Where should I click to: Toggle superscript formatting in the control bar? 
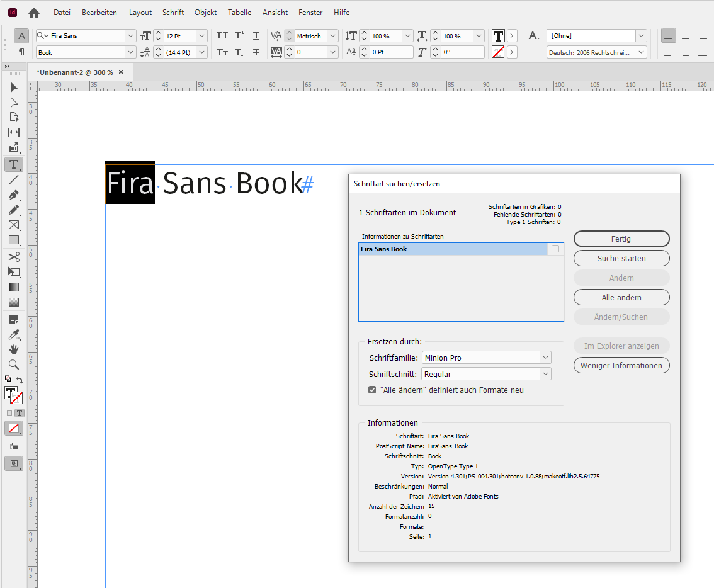(x=239, y=36)
